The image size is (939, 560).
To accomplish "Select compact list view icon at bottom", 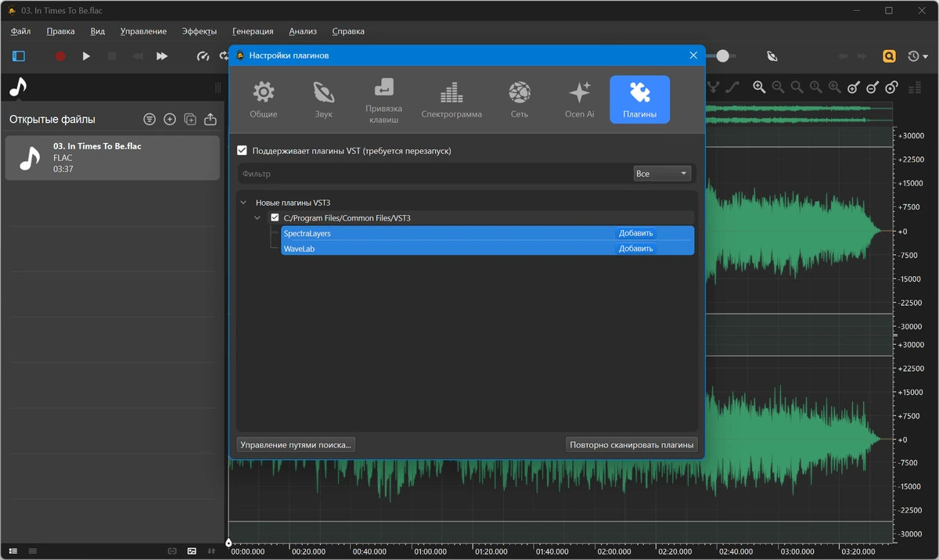I will coord(32,551).
